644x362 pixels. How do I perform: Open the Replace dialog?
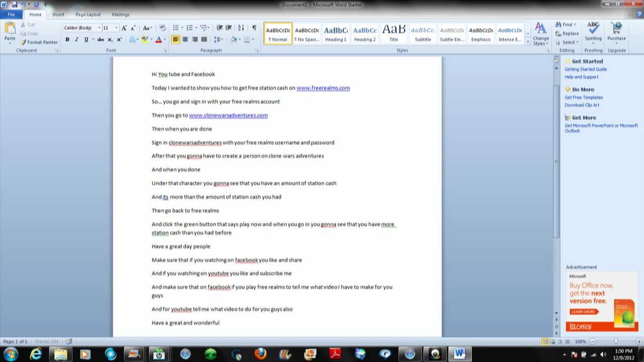(567, 34)
